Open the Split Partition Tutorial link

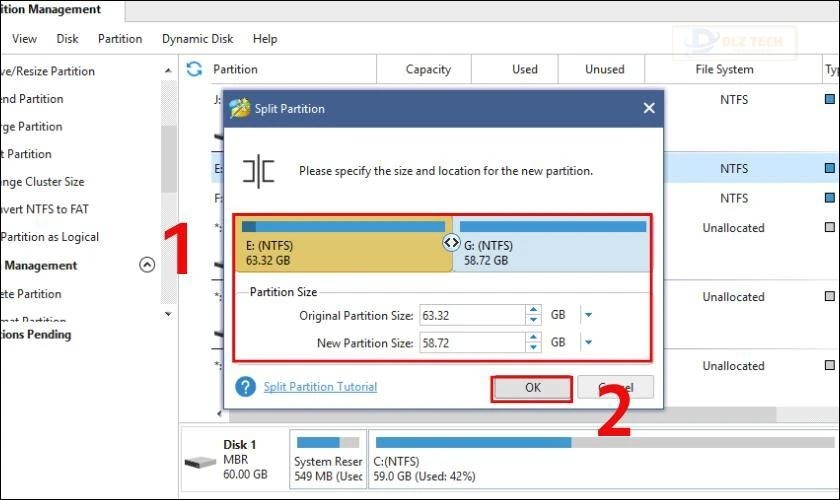click(320, 386)
